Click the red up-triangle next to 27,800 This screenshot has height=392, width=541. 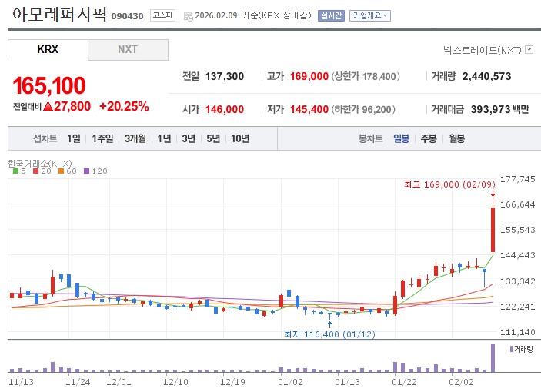point(48,106)
